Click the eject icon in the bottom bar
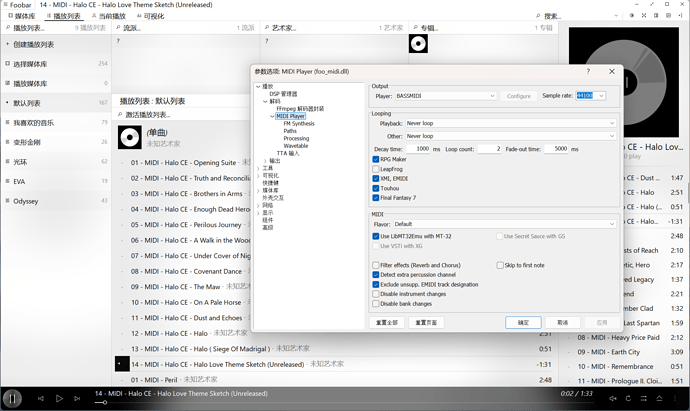 pyautogui.click(x=659, y=399)
